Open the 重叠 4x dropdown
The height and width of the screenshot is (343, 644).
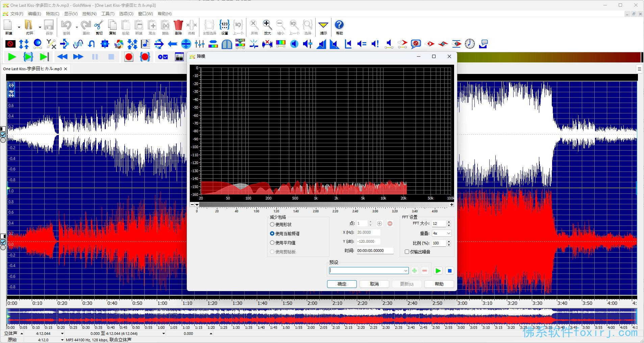pos(442,233)
